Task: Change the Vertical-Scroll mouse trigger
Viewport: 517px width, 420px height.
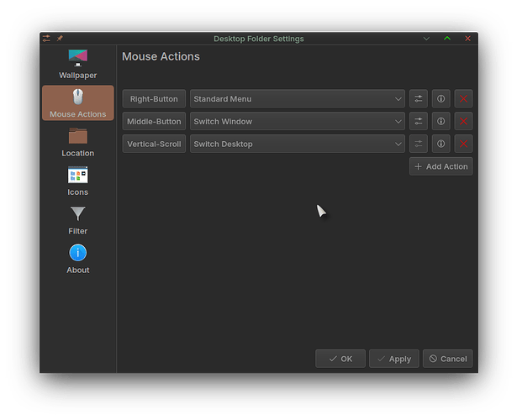Action: click(154, 144)
